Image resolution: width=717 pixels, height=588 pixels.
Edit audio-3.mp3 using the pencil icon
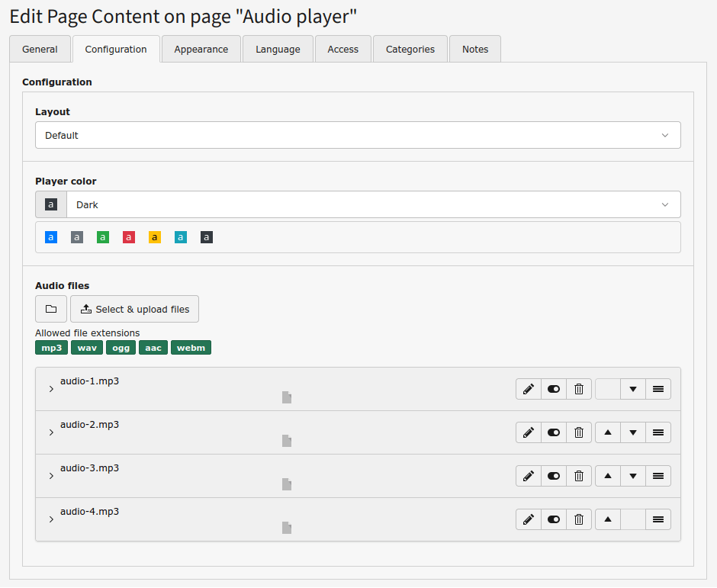pos(528,476)
